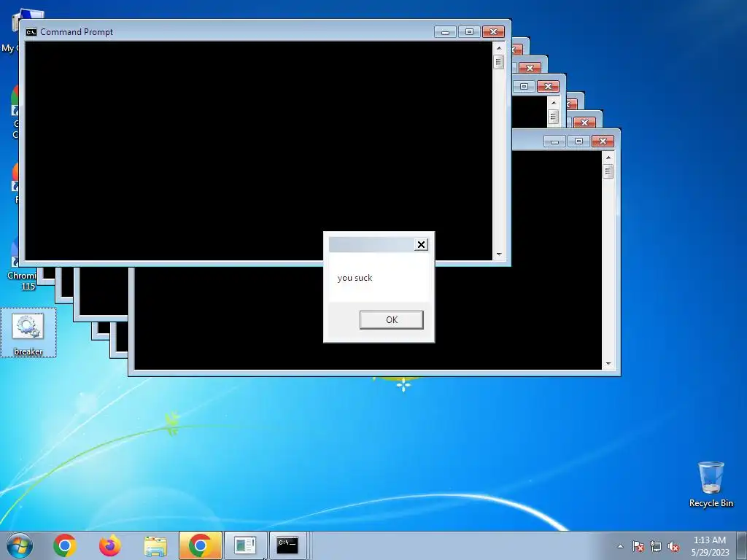Click scroll-down arrow in the rear console window
Image resolution: width=747 pixels, height=560 pixels.
pyautogui.click(x=608, y=364)
